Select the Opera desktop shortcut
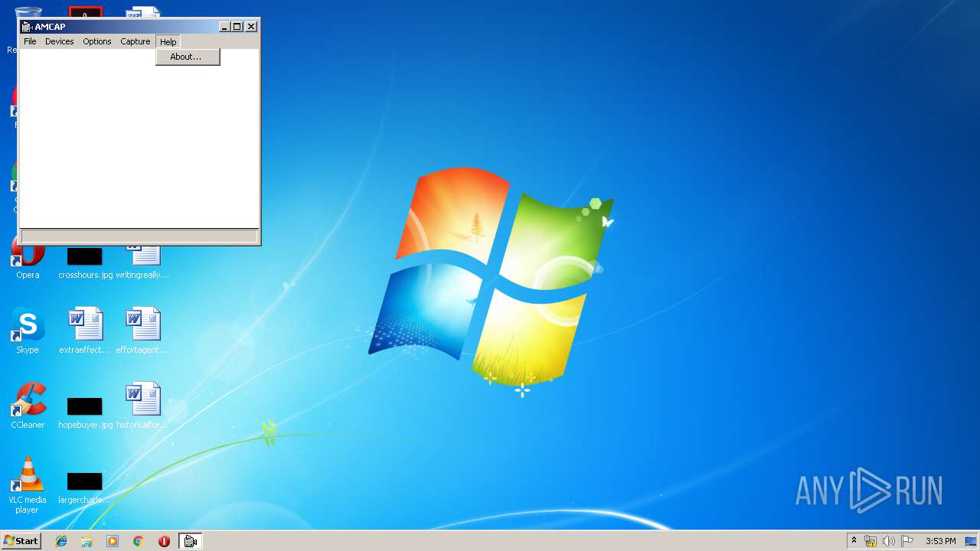This screenshot has width=980, height=551. (28, 259)
